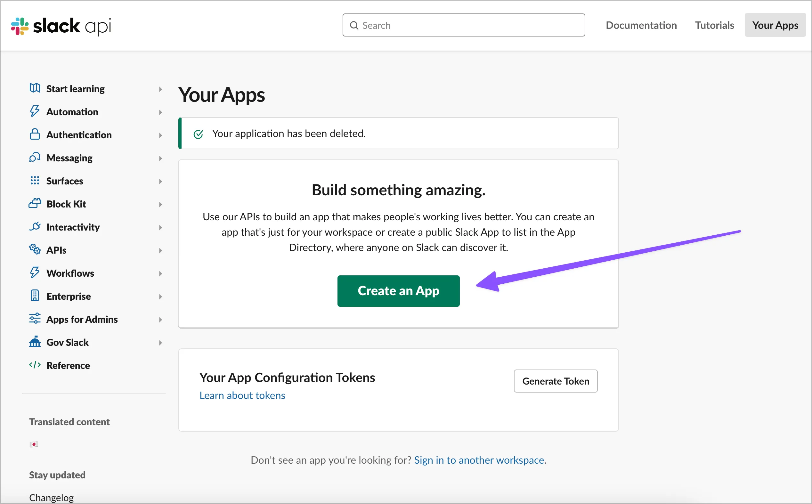Image resolution: width=812 pixels, height=504 pixels.
Task: Click the Create an App button
Action: (398, 291)
